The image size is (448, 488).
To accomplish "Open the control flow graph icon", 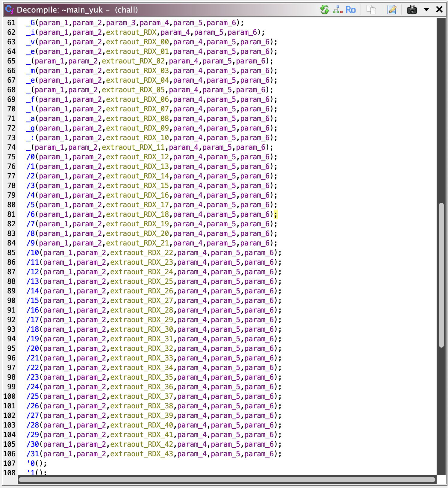I will click(x=338, y=10).
